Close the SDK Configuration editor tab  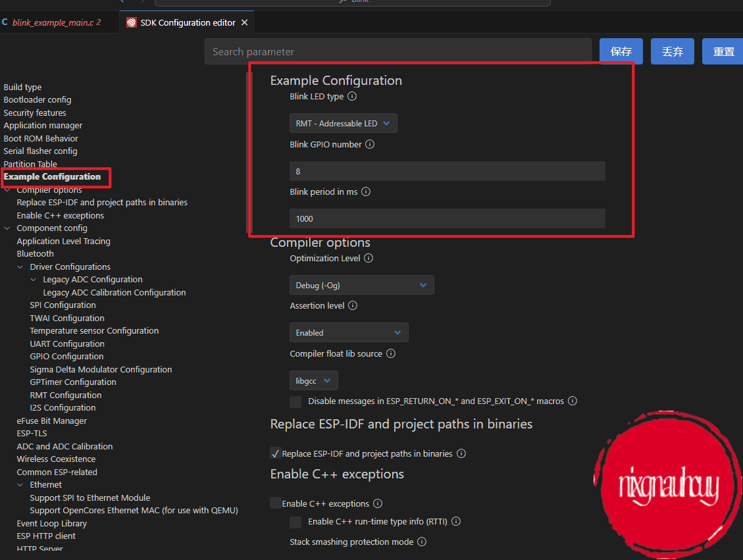coord(245,22)
